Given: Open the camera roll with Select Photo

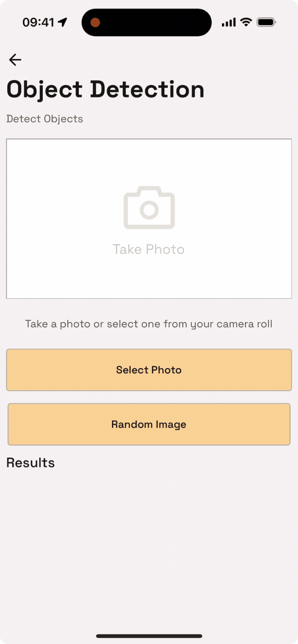Looking at the screenshot, I should click(x=149, y=370).
